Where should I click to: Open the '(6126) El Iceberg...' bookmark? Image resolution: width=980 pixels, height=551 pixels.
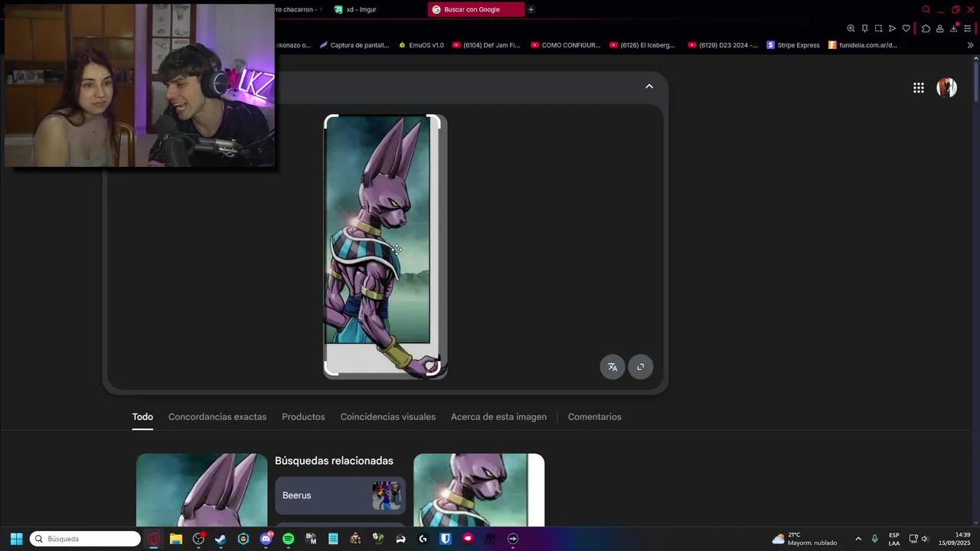(642, 45)
